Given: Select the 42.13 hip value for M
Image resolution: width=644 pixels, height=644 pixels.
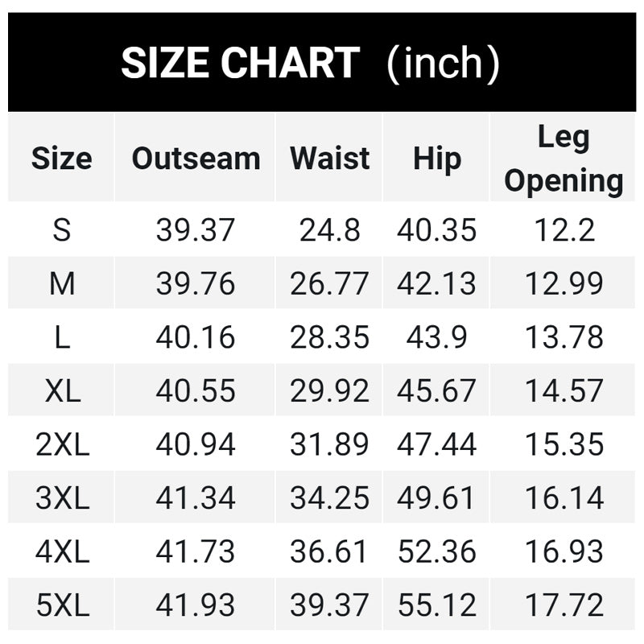Looking at the screenshot, I should [436, 283].
